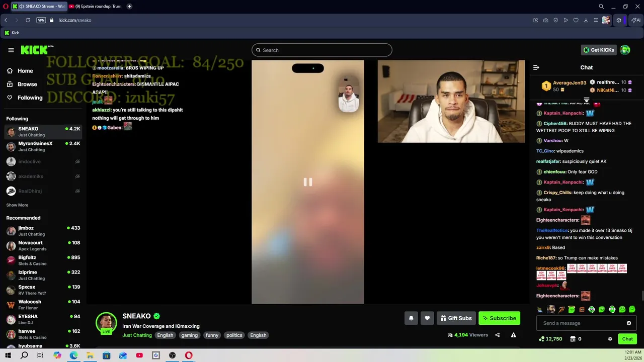Pick the halo green emote in quick emotes
This screenshot has height=362, width=644.
click(572, 309)
